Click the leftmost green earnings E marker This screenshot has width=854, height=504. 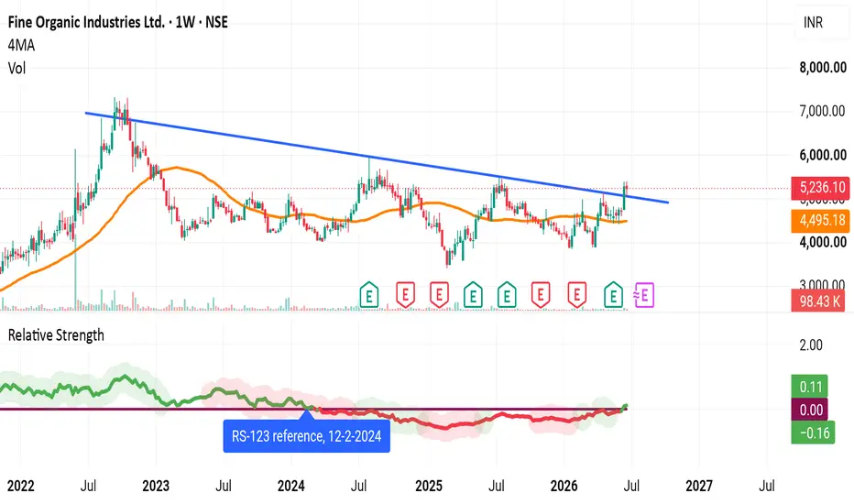[x=369, y=295]
